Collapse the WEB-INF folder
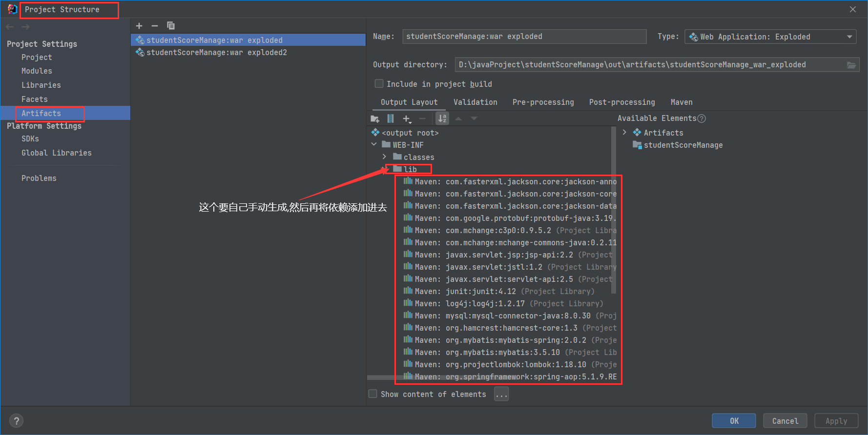The height and width of the screenshot is (435, 868). [374, 145]
